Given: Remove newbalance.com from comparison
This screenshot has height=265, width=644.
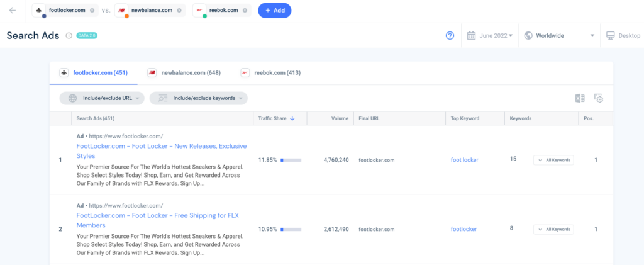Looking at the screenshot, I should coord(179,11).
